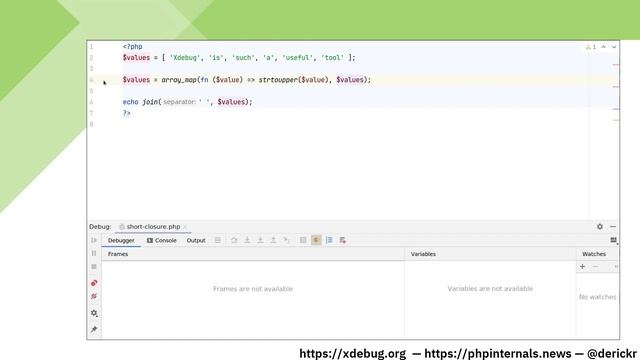Click the '<?php' opening tag line

[133, 47]
